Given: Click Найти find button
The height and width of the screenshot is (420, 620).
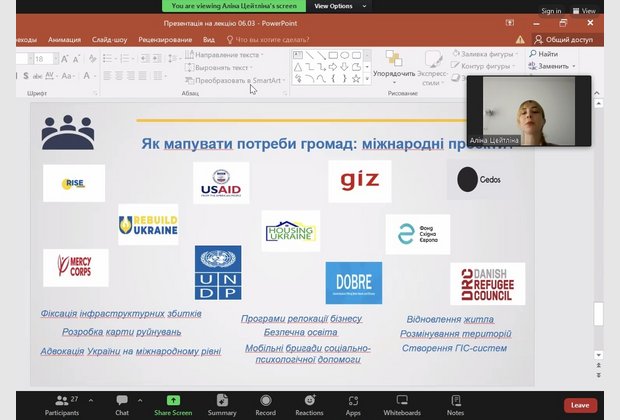Looking at the screenshot, I should [544, 54].
